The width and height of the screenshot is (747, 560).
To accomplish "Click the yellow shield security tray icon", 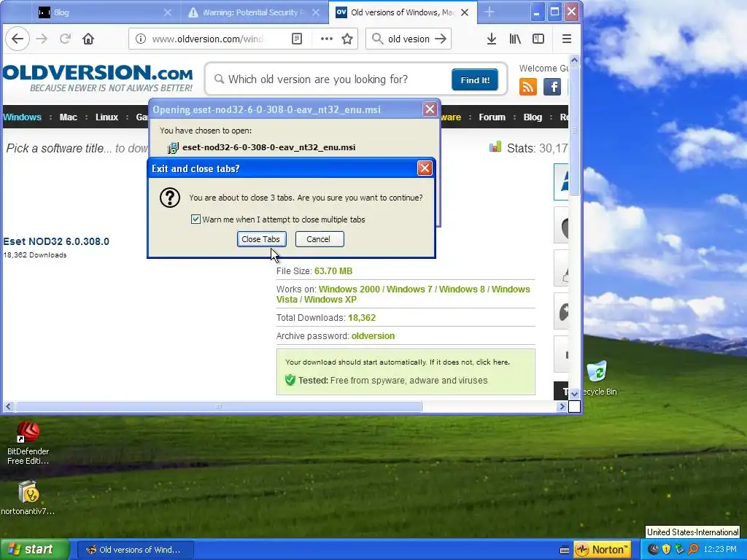I will [x=667, y=549].
